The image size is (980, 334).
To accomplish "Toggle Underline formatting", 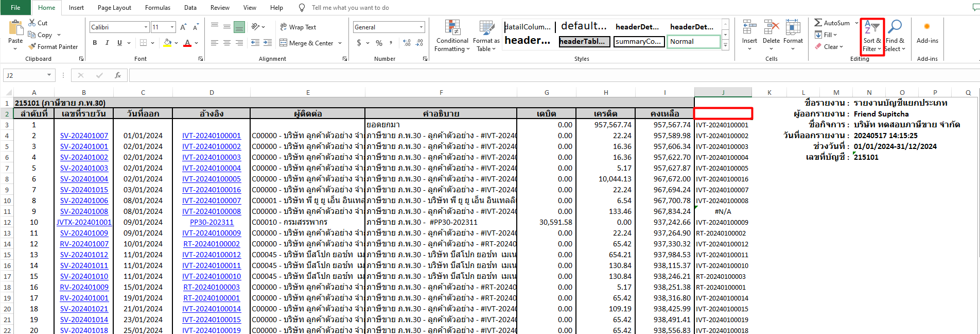I will click(x=119, y=43).
